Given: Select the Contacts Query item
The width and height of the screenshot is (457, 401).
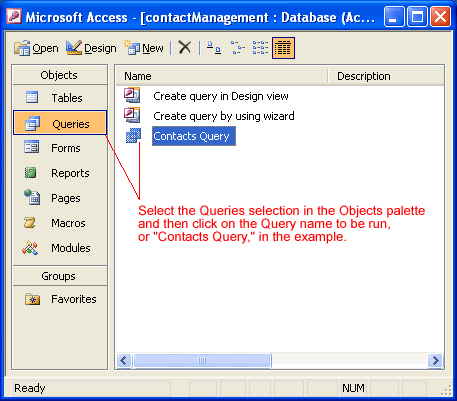Looking at the screenshot, I should pyautogui.click(x=194, y=136).
